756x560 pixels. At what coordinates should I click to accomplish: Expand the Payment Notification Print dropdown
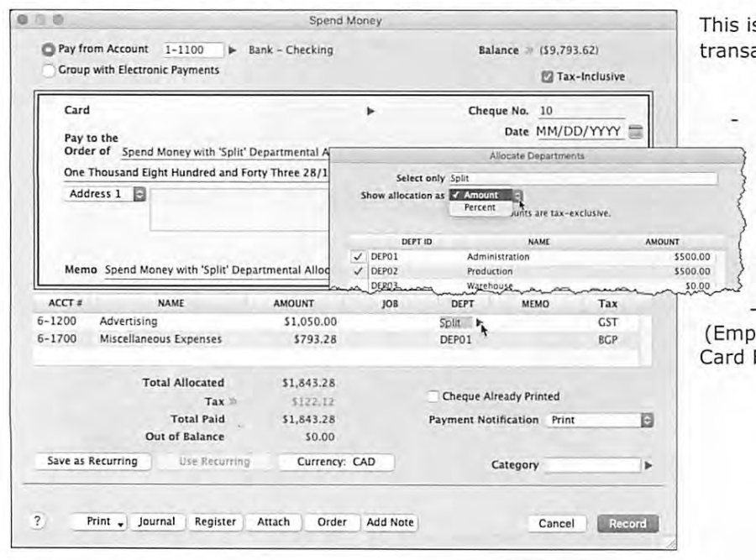(647, 420)
